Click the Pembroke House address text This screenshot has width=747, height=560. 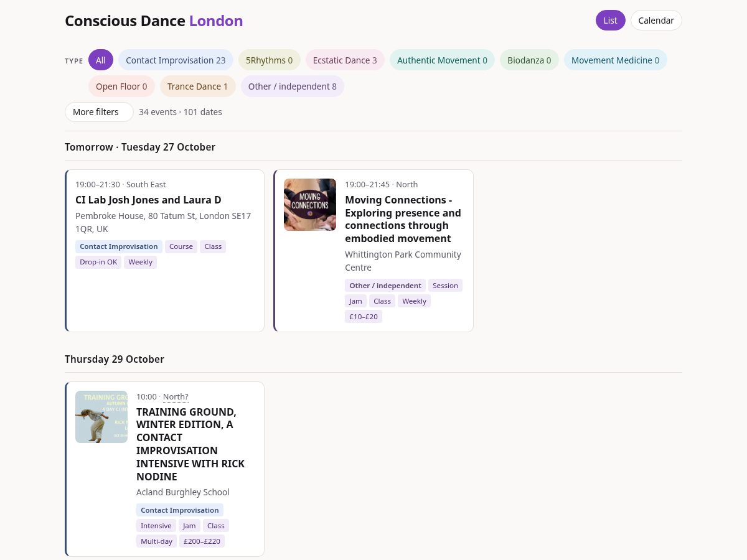click(x=163, y=222)
